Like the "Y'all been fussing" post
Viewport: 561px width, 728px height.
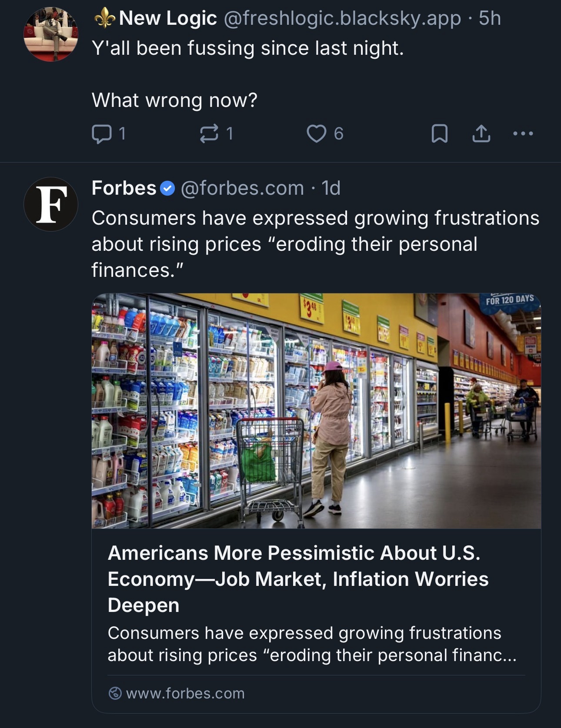[316, 134]
